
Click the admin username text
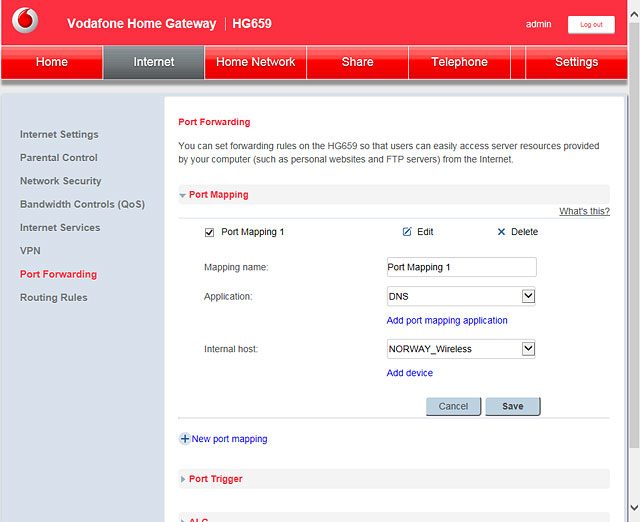(538, 24)
